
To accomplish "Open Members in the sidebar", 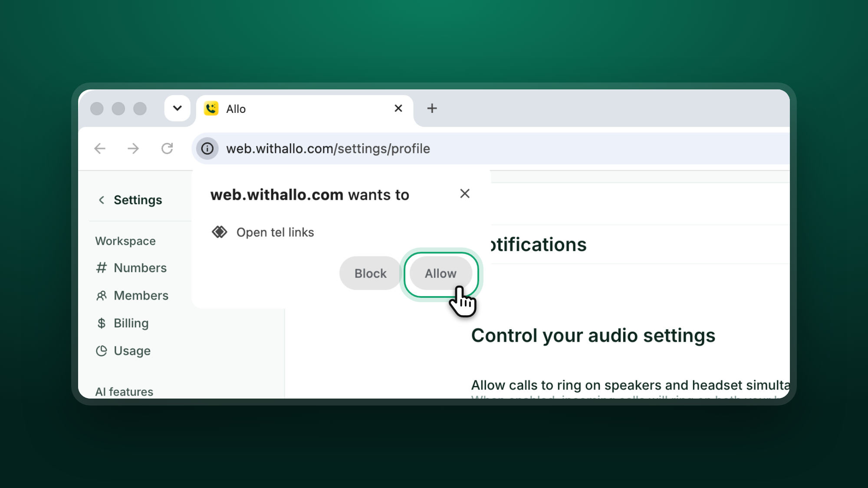I will pos(132,296).
